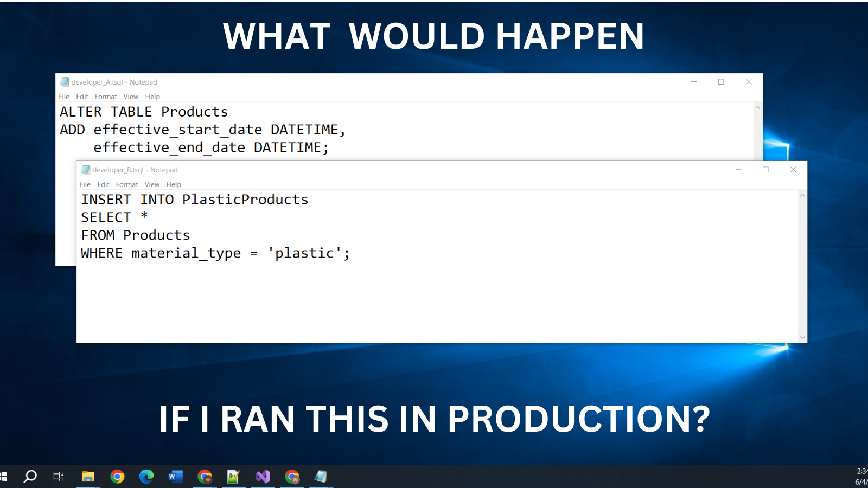Open Windows Search from the taskbar
The height and width of the screenshot is (488, 868).
(x=30, y=477)
